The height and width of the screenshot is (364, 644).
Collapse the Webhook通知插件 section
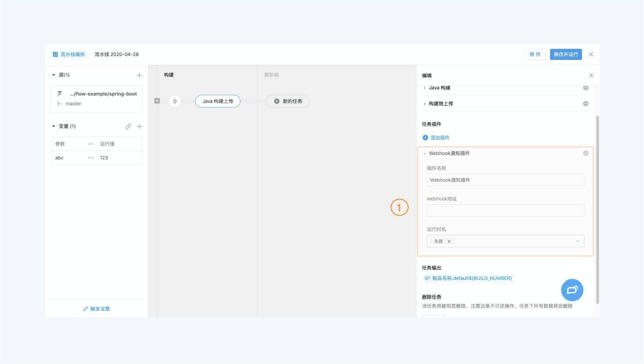coord(424,153)
